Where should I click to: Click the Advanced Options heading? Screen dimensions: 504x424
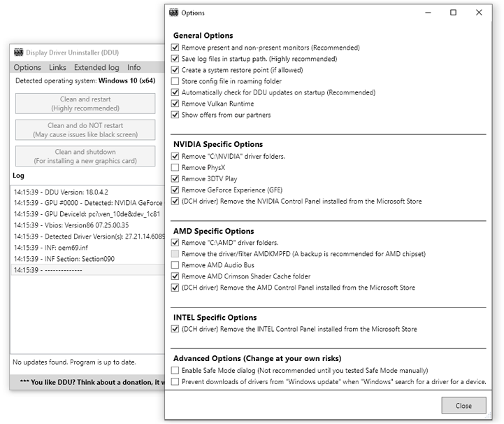point(257,358)
